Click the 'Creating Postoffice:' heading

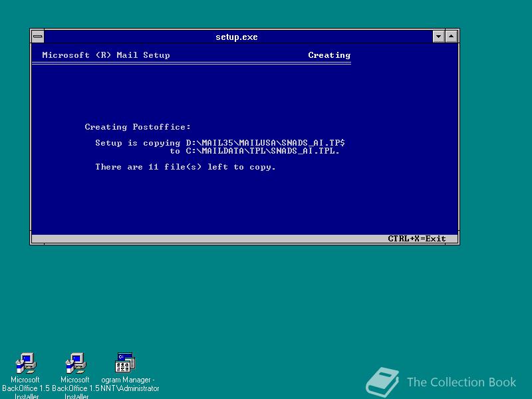[138, 127]
